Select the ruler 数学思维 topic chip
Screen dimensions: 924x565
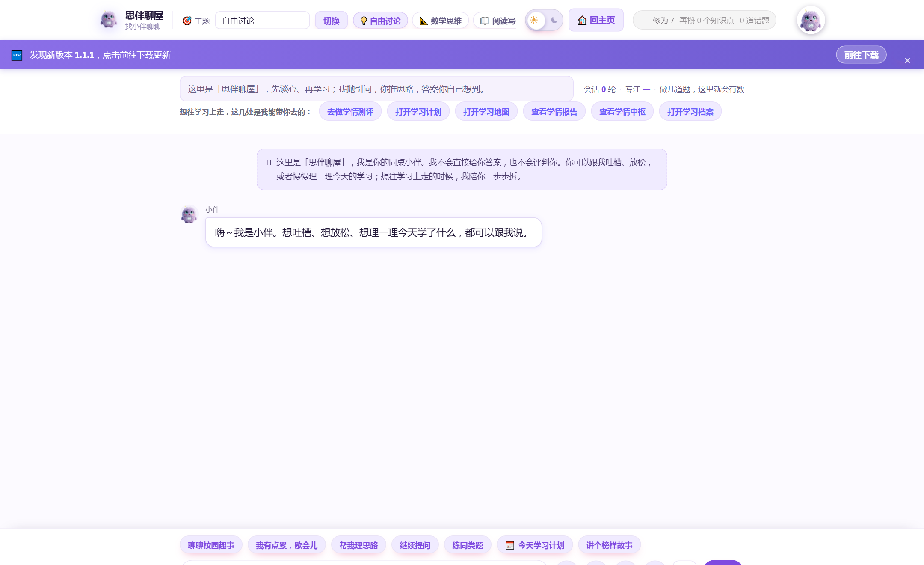click(440, 21)
